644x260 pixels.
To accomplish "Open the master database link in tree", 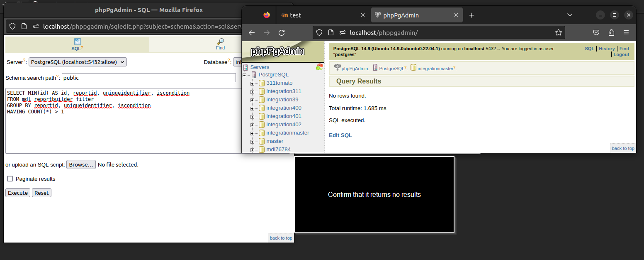I will pyautogui.click(x=275, y=141).
